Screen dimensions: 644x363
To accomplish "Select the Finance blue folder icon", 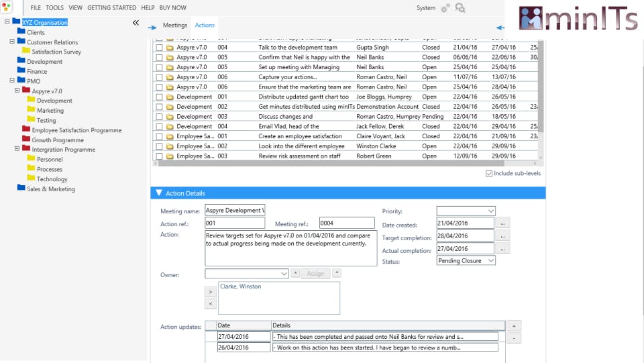I will point(21,70).
